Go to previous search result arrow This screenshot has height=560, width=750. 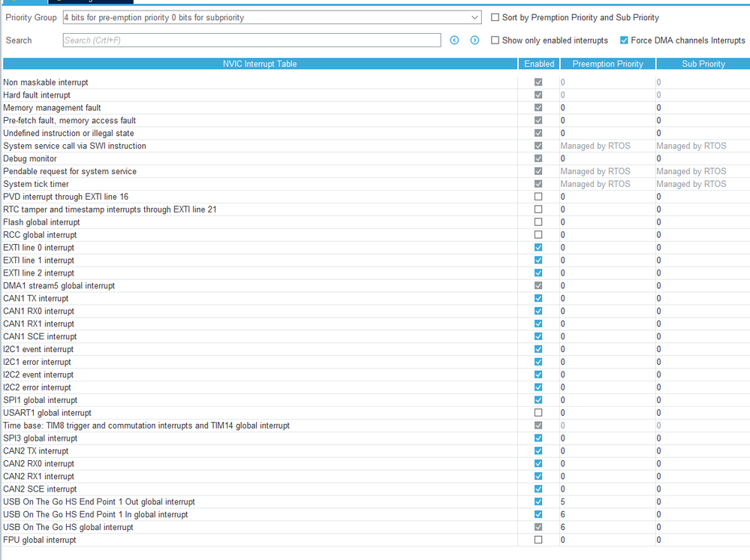click(454, 41)
